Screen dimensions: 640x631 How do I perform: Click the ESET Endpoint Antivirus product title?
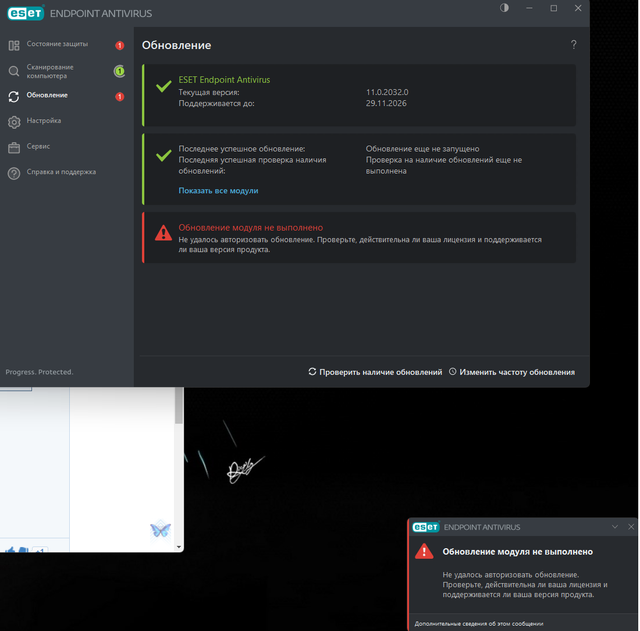(224, 80)
